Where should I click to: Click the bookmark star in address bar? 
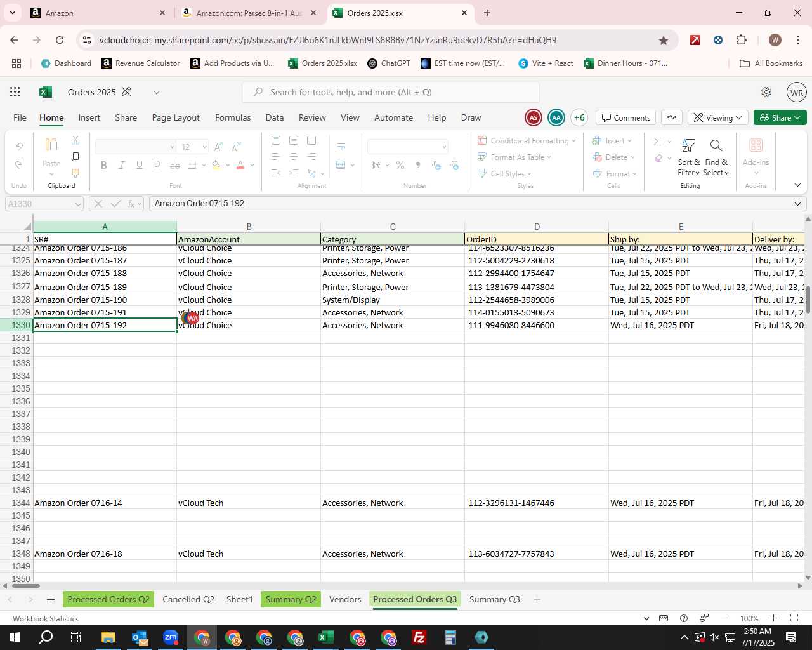click(664, 40)
